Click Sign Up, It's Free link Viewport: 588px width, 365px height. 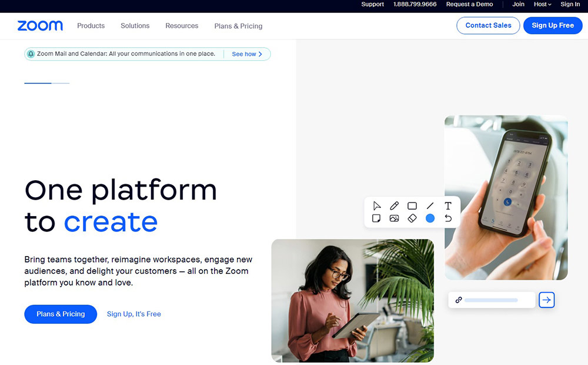pos(134,314)
